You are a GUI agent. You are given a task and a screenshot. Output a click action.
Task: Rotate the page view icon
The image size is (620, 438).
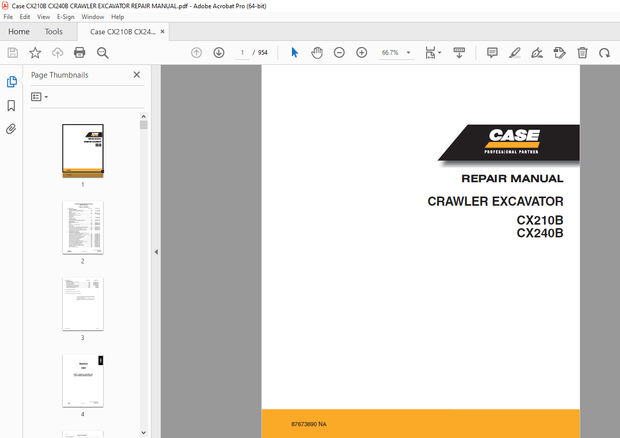[604, 53]
